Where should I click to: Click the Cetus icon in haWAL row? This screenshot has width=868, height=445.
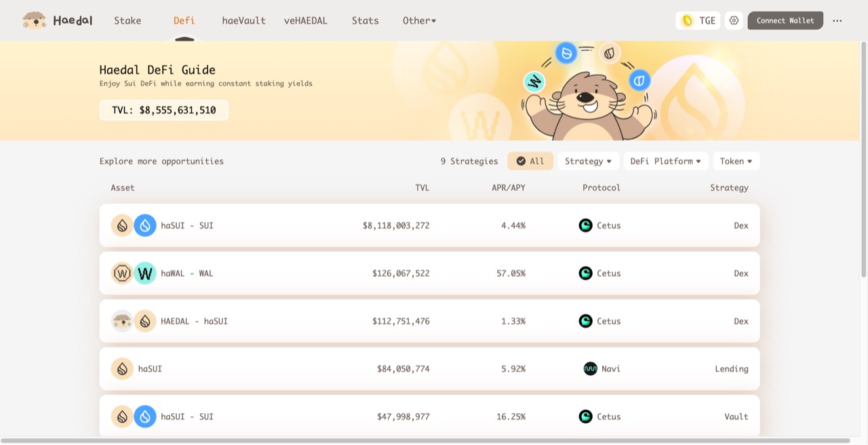tap(586, 273)
